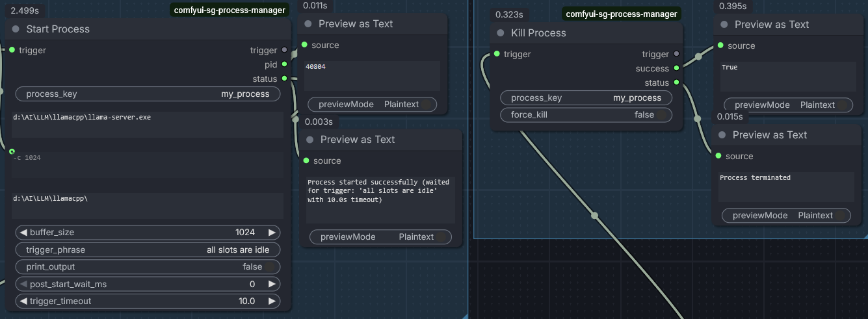Screen dimensions: 868x319
Task: Click the '-c 1024' arguments text box
Action: 148,165
